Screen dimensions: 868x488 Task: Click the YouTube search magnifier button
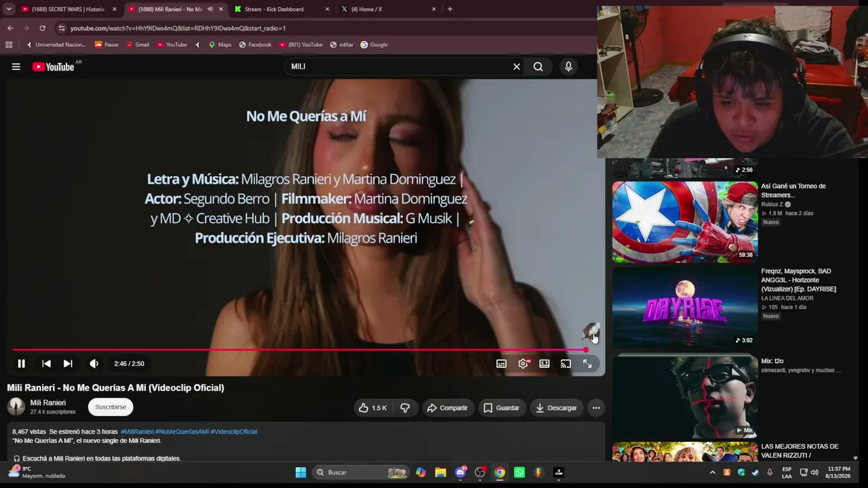pyautogui.click(x=538, y=66)
